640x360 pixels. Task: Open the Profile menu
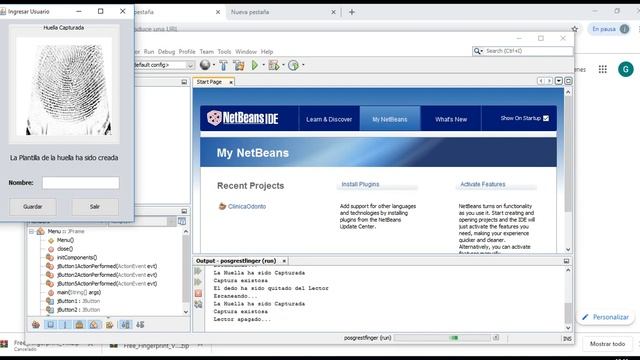click(x=187, y=52)
